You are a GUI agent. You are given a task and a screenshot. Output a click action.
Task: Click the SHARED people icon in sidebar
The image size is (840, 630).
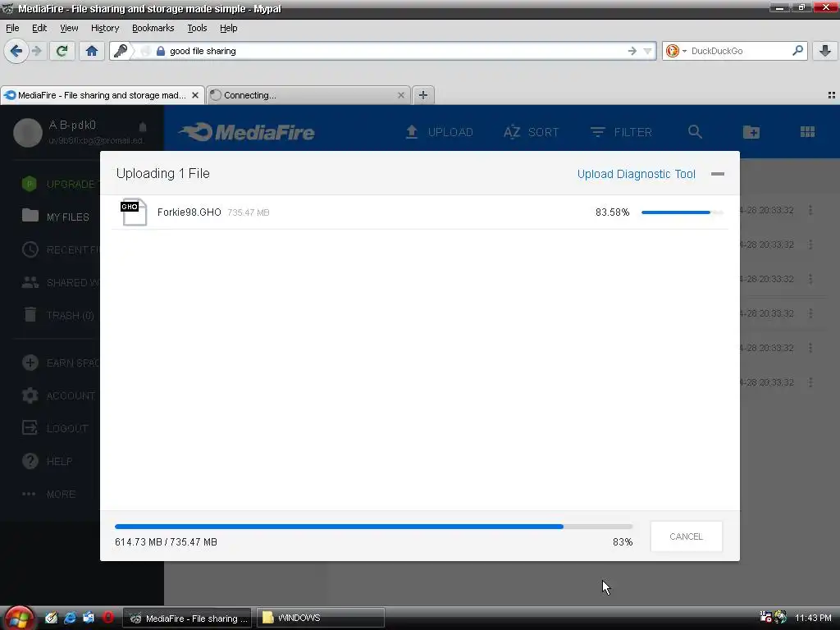(x=30, y=282)
